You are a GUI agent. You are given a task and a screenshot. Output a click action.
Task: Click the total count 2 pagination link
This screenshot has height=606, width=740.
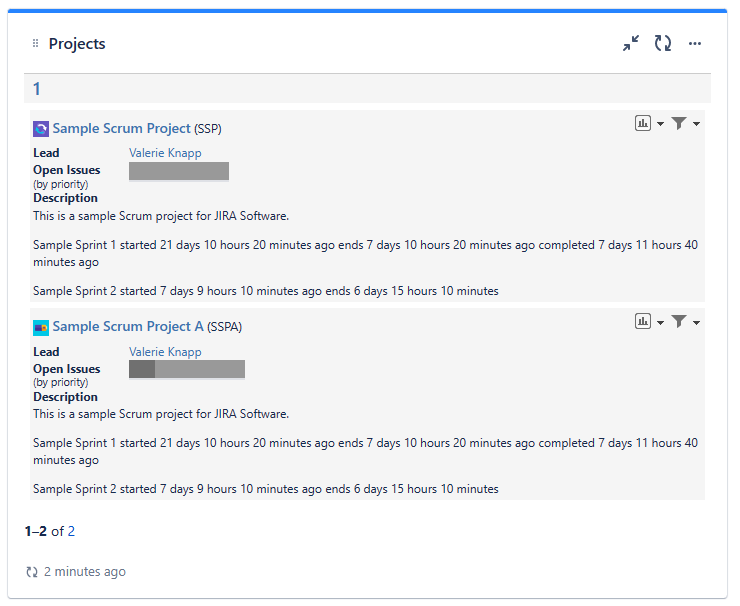pos(71,531)
